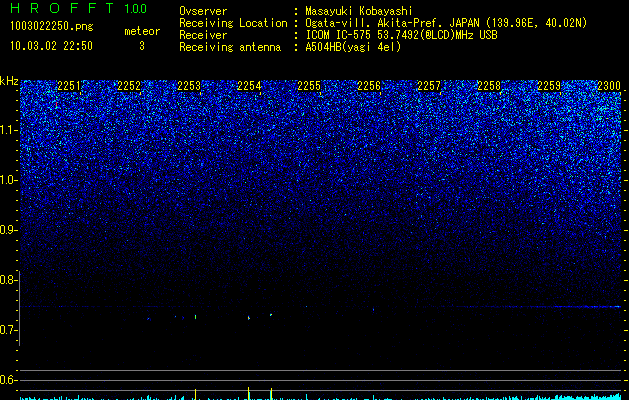Click the meteor echo near 2253

pos(195,317)
